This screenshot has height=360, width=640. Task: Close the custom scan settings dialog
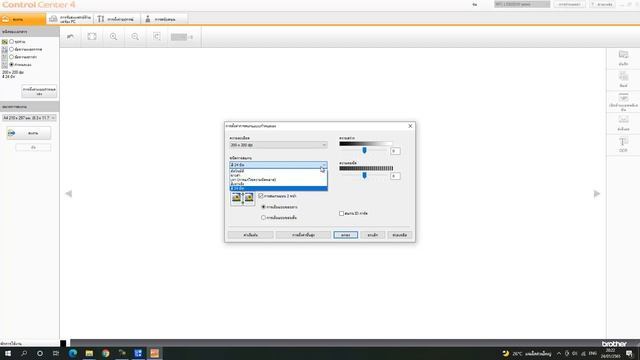tap(410, 126)
